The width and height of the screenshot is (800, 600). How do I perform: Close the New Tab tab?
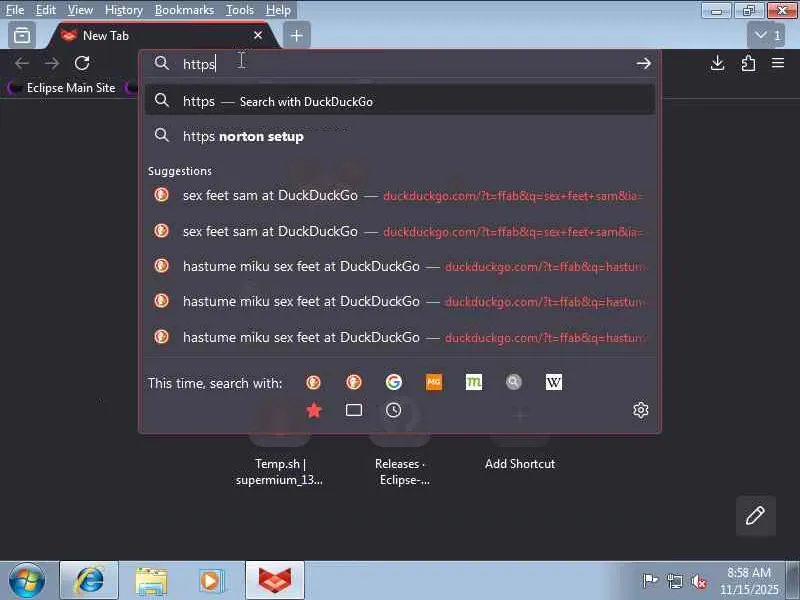click(258, 35)
